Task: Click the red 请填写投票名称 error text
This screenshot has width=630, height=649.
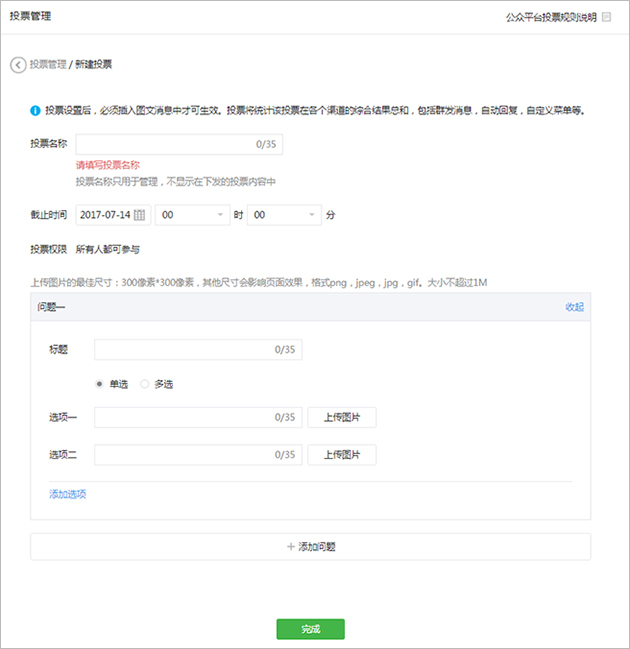Action: [108, 165]
